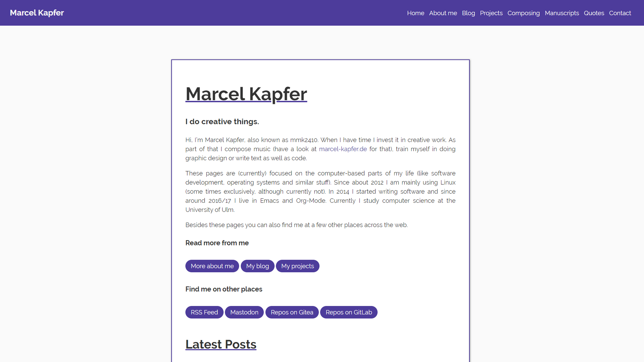Click the RSS Feed icon button
Image resolution: width=644 pixels, height=362 pixels.
[204, 312]
